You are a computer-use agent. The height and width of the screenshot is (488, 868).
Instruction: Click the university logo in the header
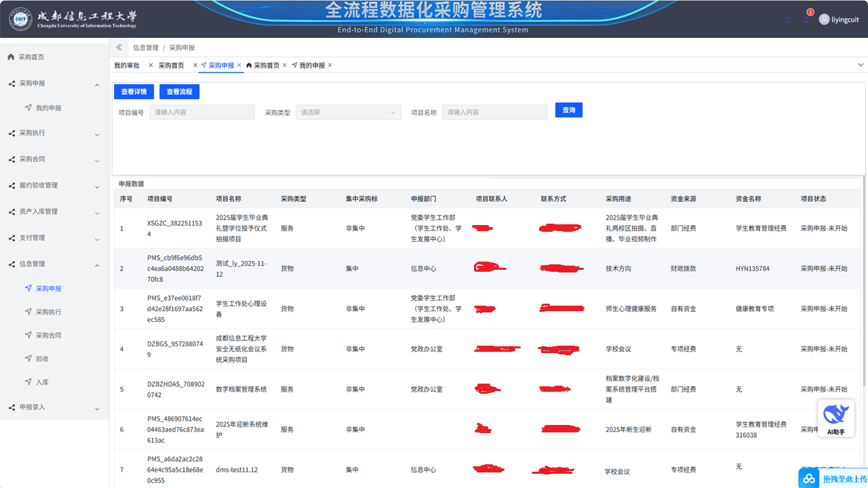click(20, 19)
